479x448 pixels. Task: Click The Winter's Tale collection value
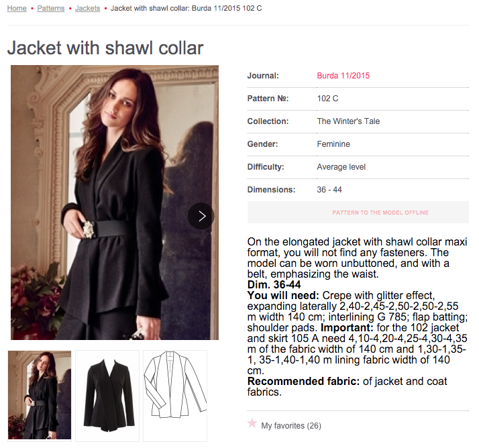coord(348,121)
